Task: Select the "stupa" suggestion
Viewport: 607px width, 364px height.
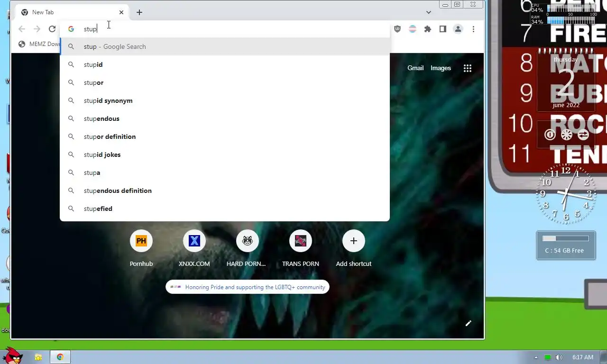Action: [225, 173]
